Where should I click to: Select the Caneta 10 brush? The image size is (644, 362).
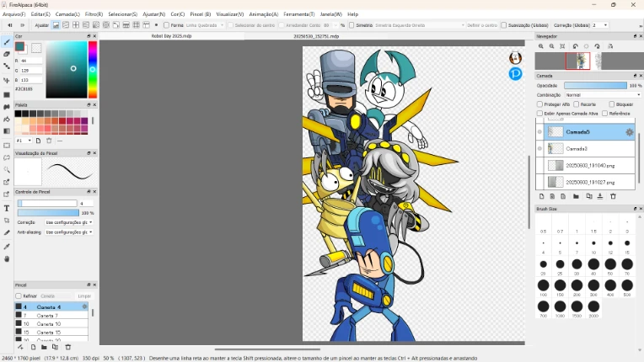[51, 324]
